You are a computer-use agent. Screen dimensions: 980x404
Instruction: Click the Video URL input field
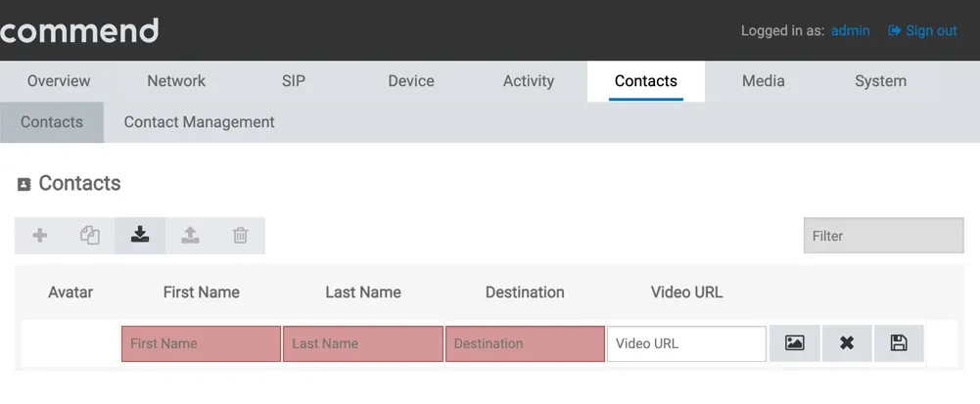click(x=687, y=343)
